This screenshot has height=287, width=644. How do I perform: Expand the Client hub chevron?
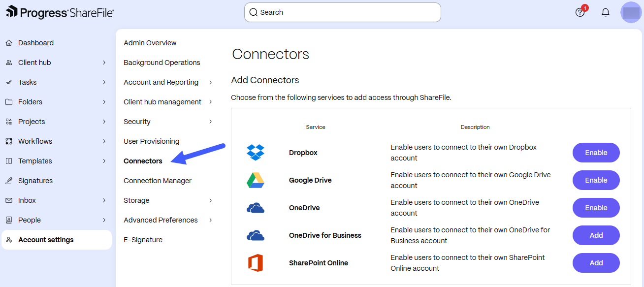coord(104,63)
